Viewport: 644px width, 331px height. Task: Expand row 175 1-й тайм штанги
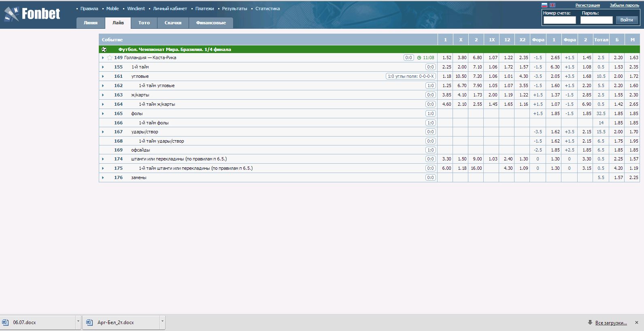pos(103,168)
